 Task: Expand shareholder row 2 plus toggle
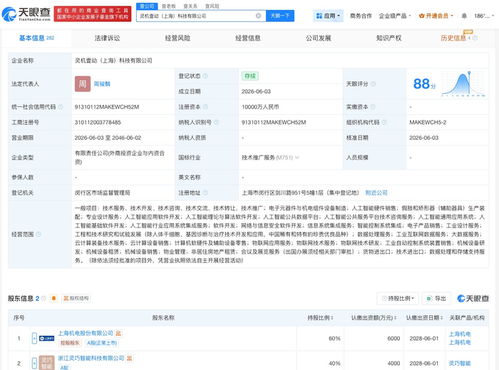point(34,363)
